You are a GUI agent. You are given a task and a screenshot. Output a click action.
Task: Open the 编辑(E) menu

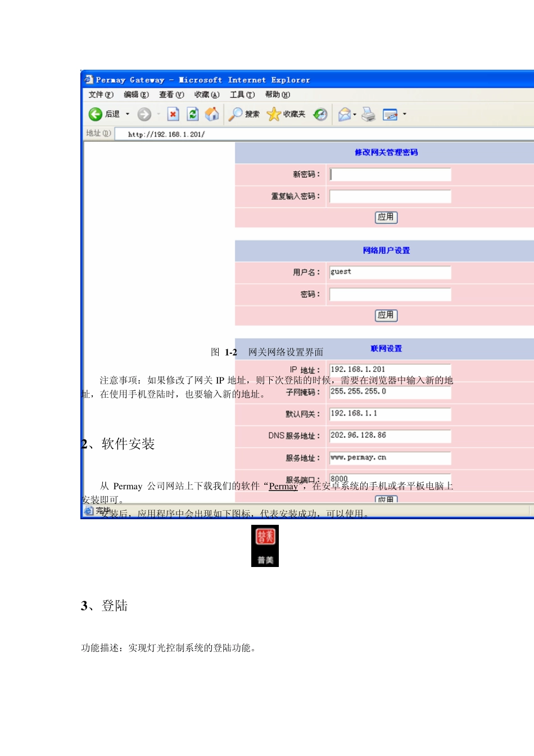point(137,94)
